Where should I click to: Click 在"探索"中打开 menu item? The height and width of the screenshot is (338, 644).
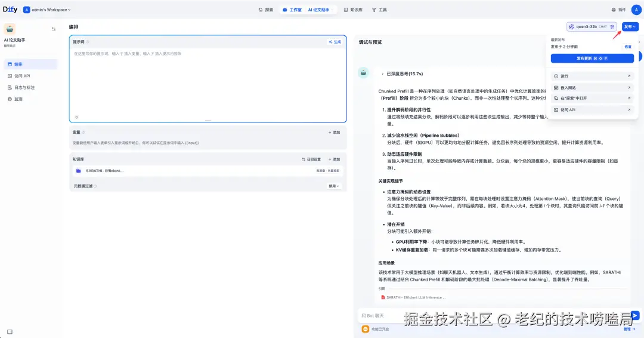[592, 99]
